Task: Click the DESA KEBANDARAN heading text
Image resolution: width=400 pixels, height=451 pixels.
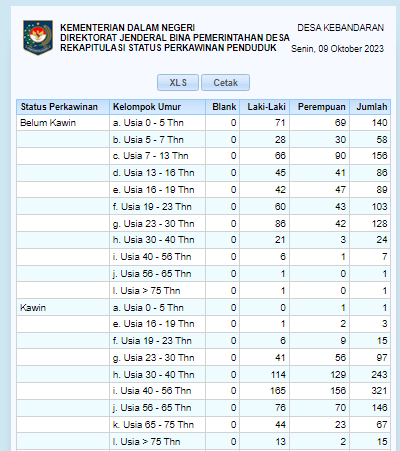Action: pyautogui.click(x=340, y=28)
